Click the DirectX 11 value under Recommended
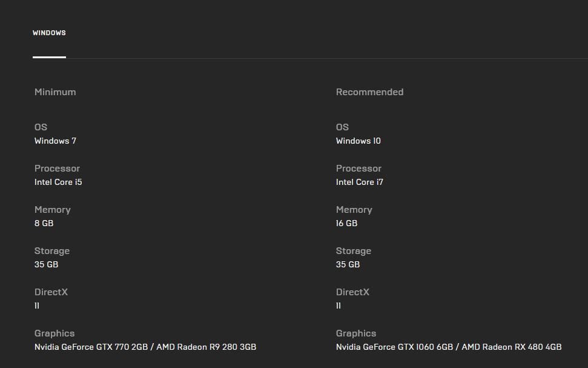 click(x=339, y=306)
